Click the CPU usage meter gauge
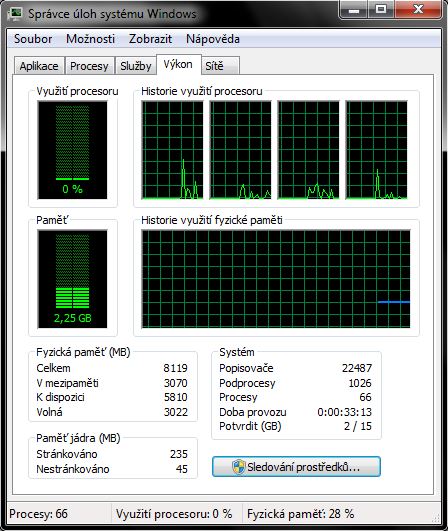The width and height of the screenshot is (448, 531). pos(72,150)
